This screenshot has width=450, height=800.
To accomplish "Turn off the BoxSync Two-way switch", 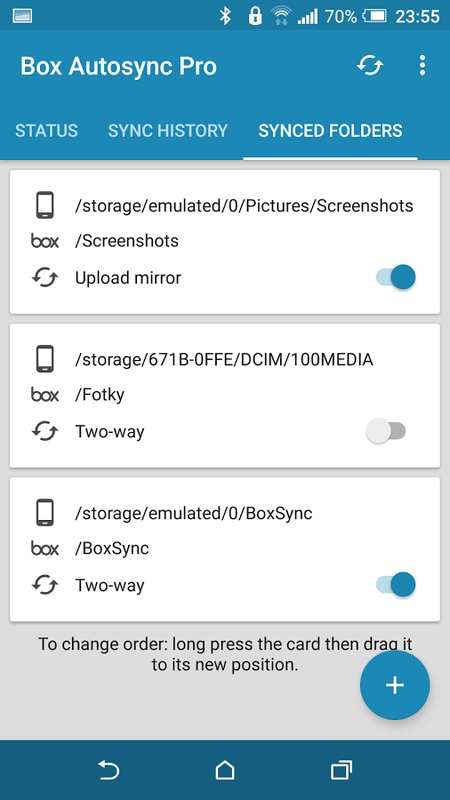I will pyautogui.click(x=396, y=584).
